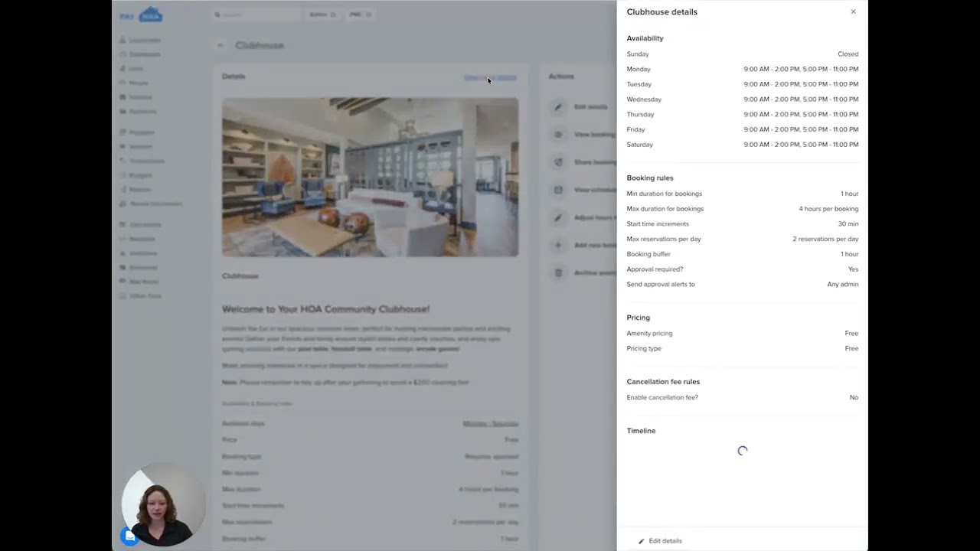Click the View more details link in Details card
The image size is (980, 551).
(490, 77)
